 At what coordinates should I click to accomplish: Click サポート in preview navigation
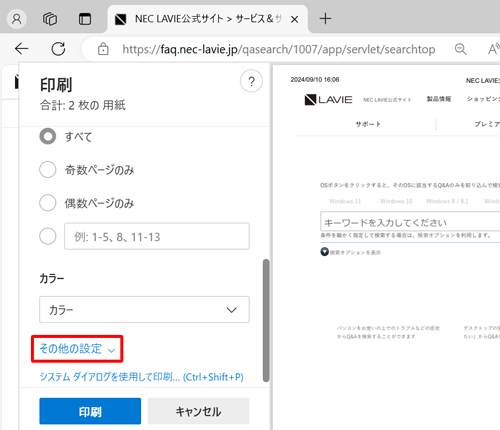[x=368, y=124]
